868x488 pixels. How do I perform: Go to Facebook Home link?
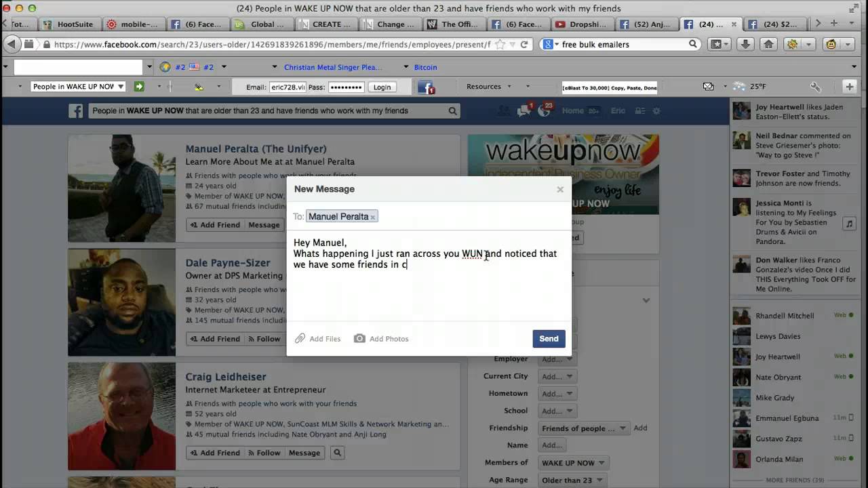[572, 110]
